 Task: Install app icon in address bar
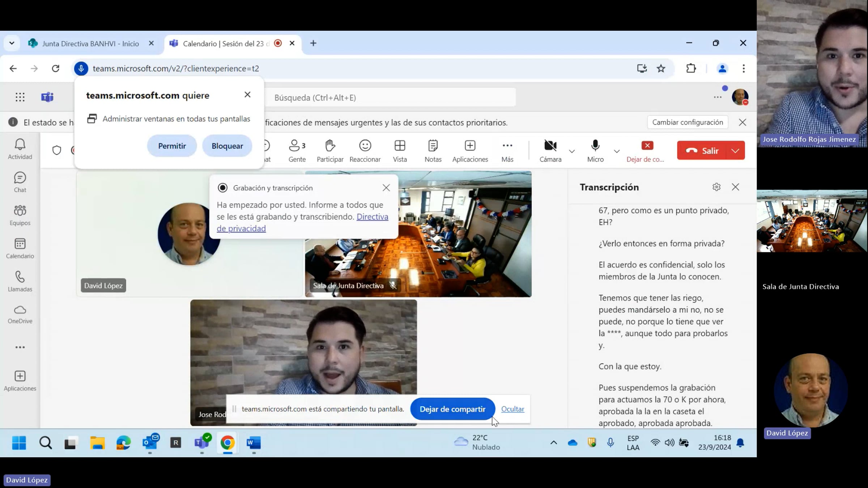pos(642,68)
